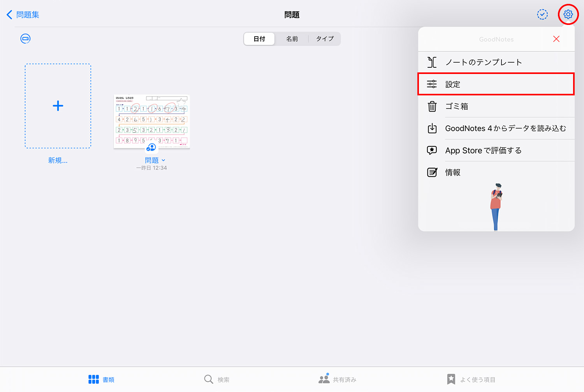The image size is (584, 392).
Task: Open ゴミ箱 from the menu
Action: 496,106
